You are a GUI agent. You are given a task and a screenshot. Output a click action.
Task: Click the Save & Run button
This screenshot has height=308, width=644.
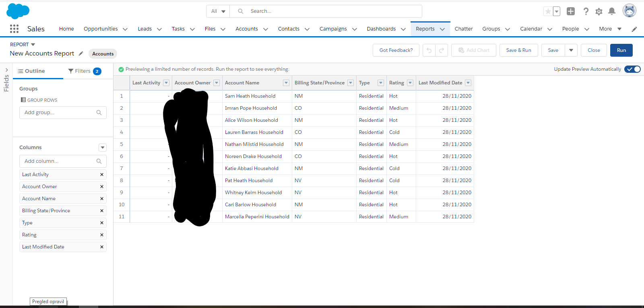(519, 50)
